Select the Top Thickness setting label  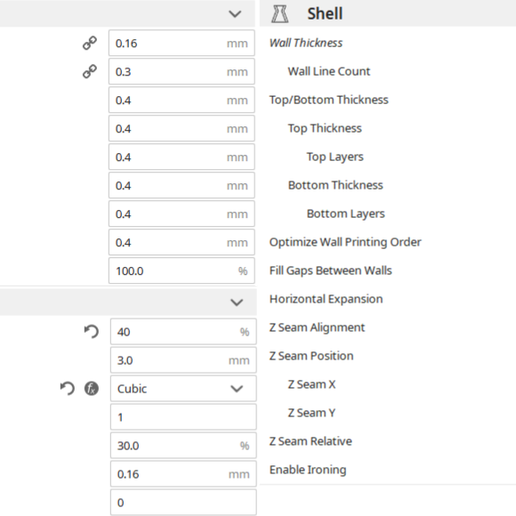pyautogui.click(x=325, y=128)
